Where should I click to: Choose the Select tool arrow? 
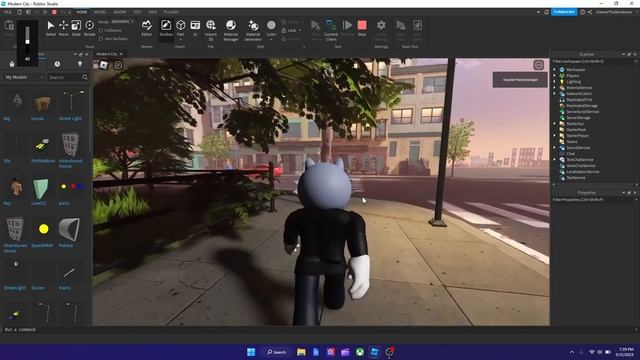(51, 28)
